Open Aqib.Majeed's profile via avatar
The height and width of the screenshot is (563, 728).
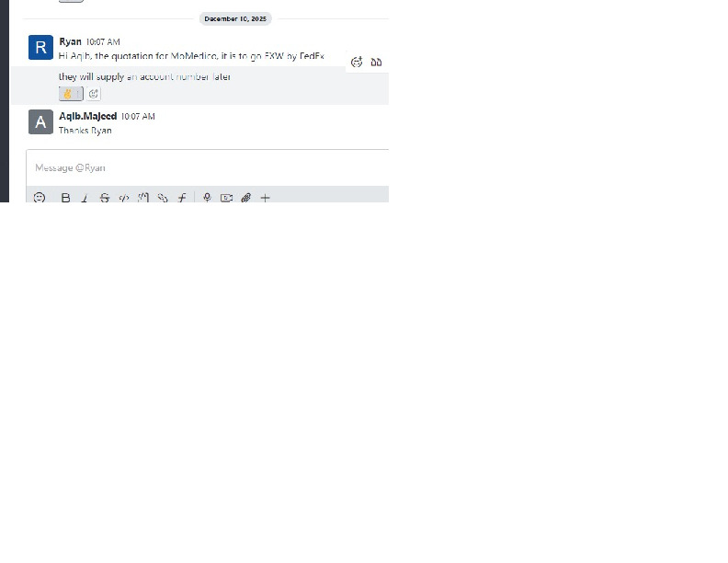40,121
